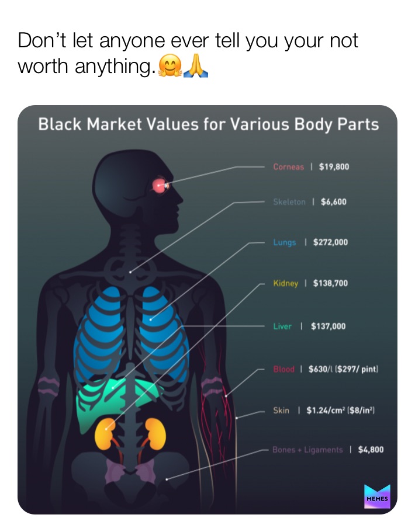The height and width of the screenshot is (532, 415).
Task: Select the green Liver label
Action: pos(282,326)
